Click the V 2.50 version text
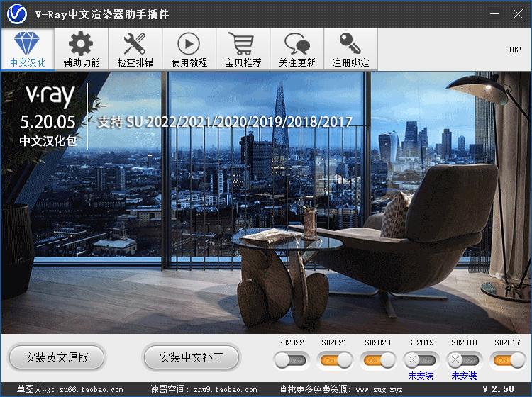The width and height of the screenshot is (532, 397). point(498,389)
